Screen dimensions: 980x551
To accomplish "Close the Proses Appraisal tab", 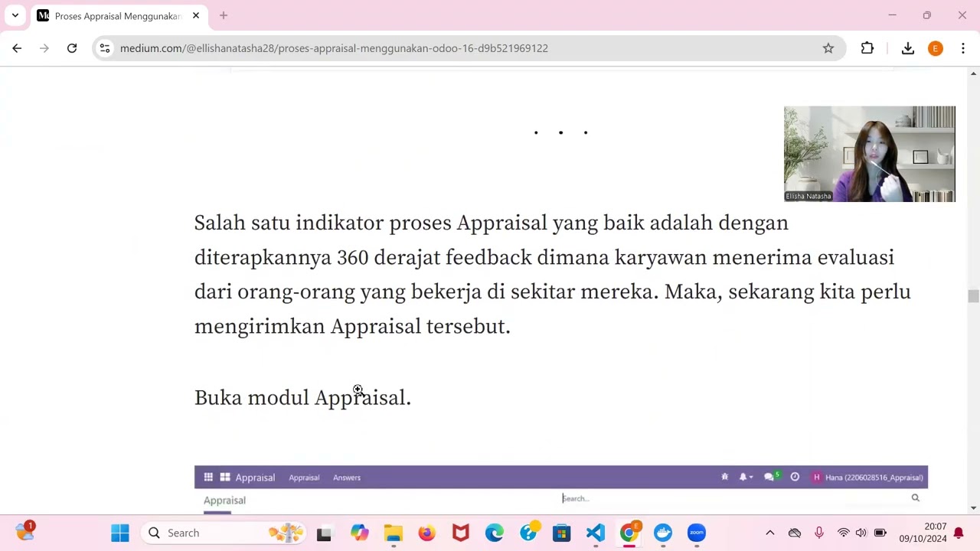I will click(x=196, y=15).
